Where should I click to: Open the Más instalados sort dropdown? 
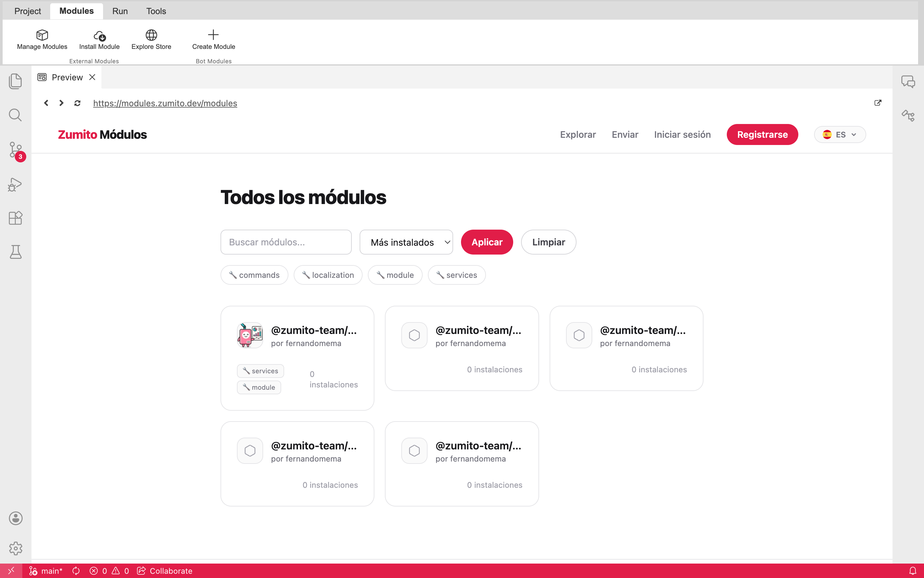click(406, 242)
